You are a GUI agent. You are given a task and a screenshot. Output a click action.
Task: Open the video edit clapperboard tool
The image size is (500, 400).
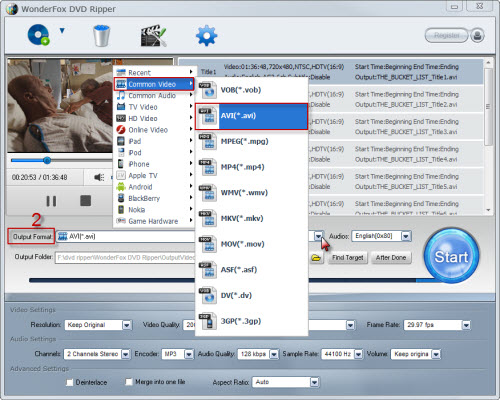pyautogui.click(x=153, y=35)
